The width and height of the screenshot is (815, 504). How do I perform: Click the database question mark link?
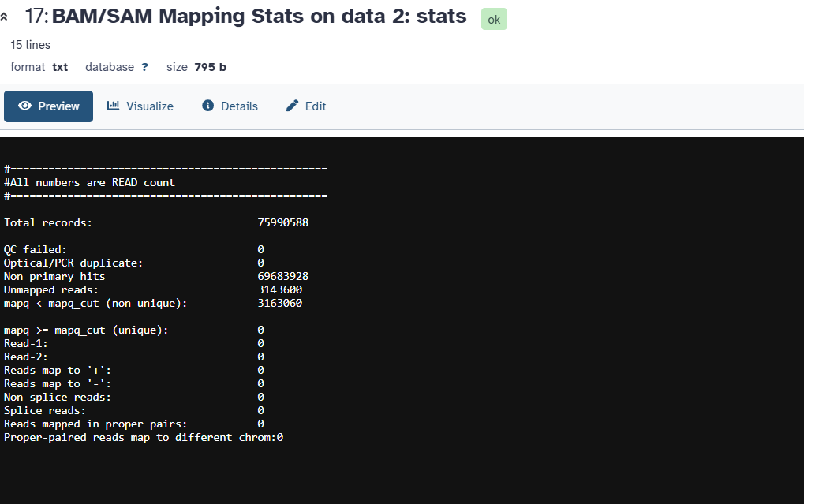(145, 67)
